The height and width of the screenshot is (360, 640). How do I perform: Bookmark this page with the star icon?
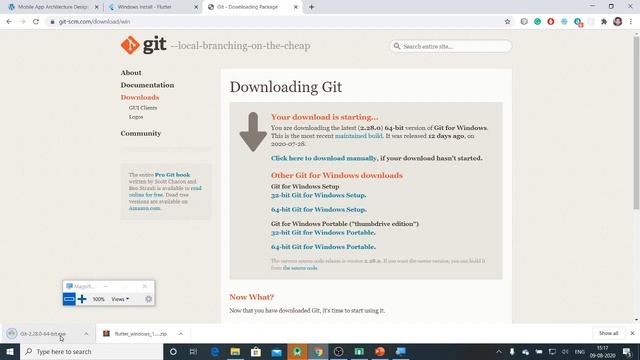[x=507, y=22]
